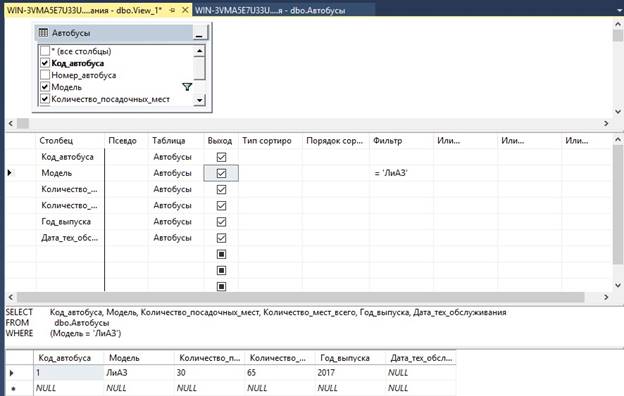This screenshot has width=624, height=396.
Task: Click the column list scroll-up arrow
Action: pyautogui.click(x=199, y=51)
